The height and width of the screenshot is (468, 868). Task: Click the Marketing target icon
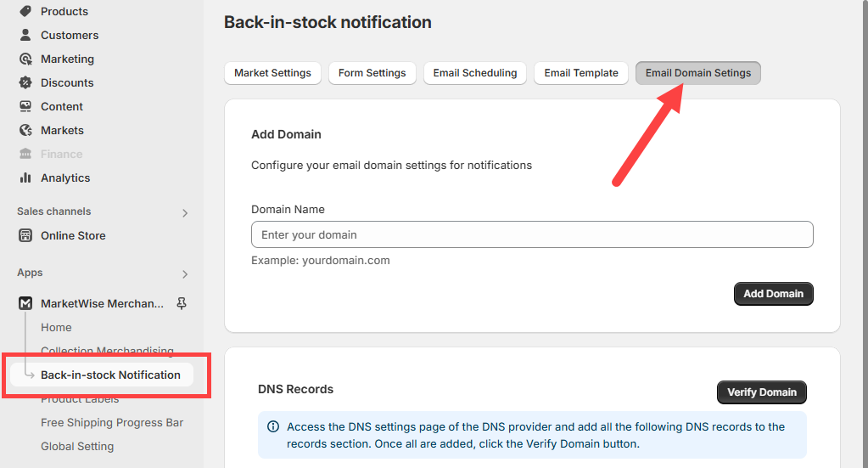point(25,59)
